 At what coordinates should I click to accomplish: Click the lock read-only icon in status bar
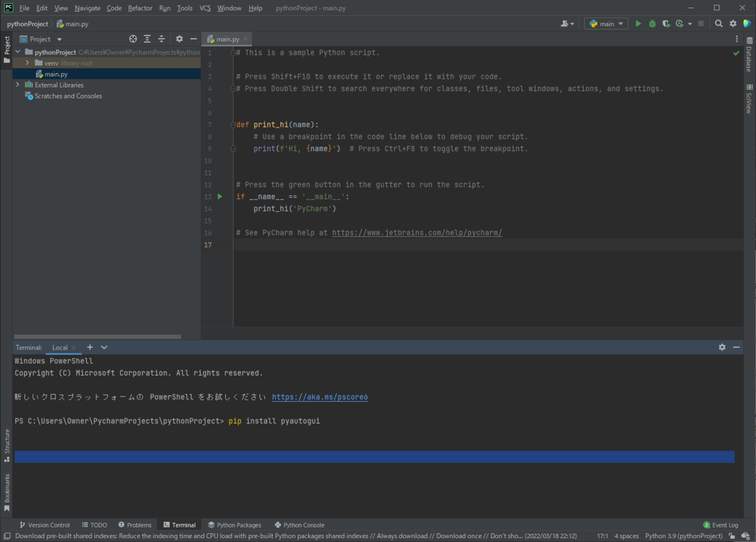pyautogui.click(x=731, y=536)
